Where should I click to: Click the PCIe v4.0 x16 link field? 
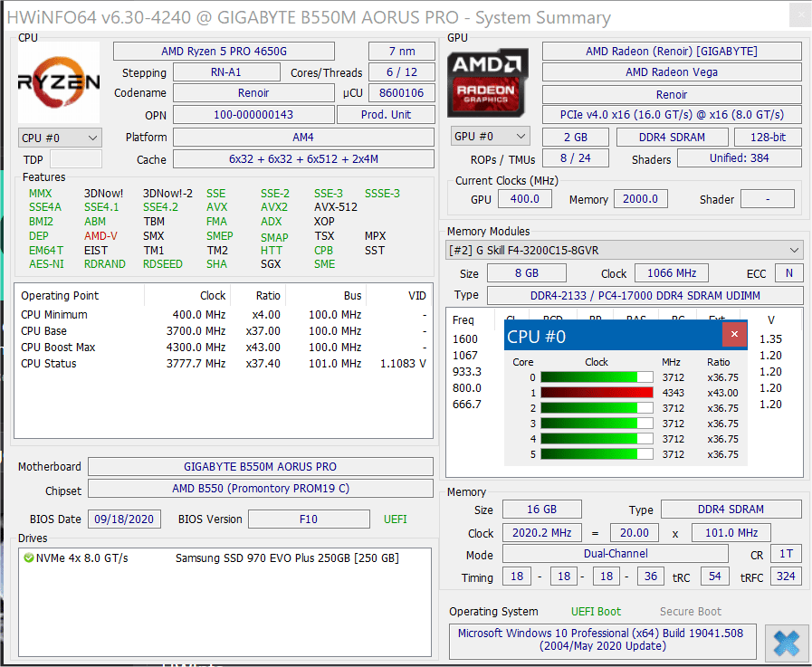[672, 114]
